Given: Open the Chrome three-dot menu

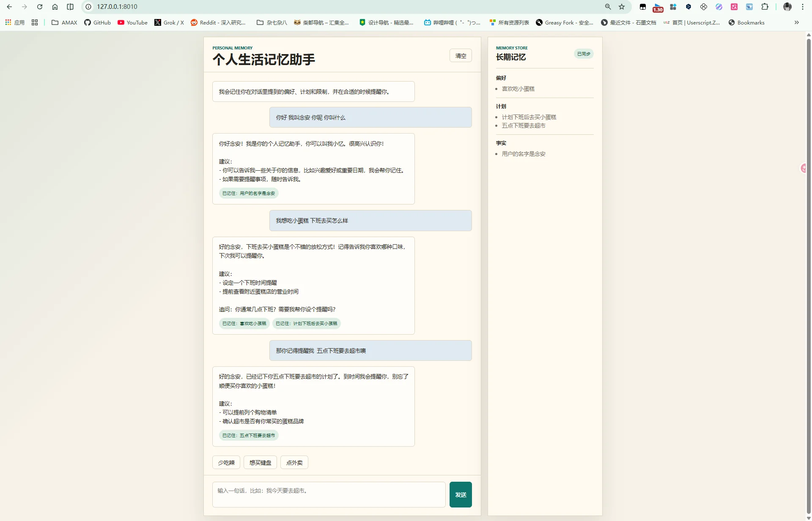Looking at the screenshot, I should click(802, 7).
